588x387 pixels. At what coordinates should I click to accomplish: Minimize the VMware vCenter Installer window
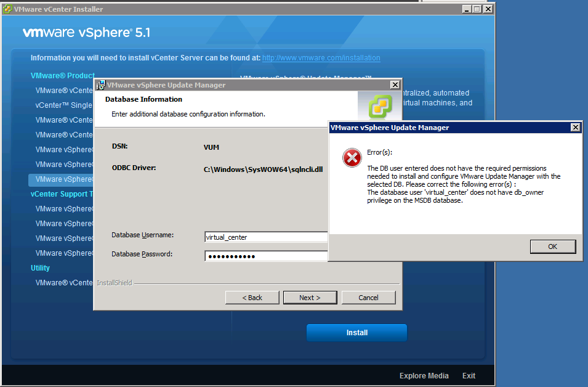465,9
